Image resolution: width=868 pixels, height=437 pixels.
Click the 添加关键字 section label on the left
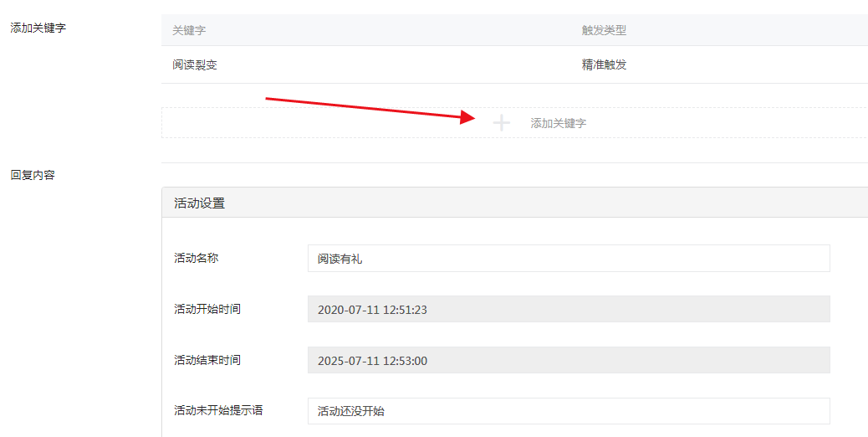(38, 28)
